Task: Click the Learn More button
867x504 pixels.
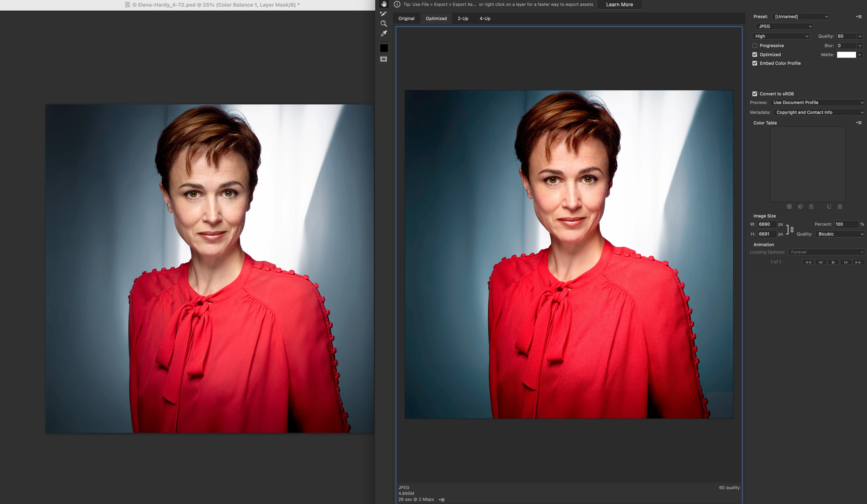Action: click(619, 5)
